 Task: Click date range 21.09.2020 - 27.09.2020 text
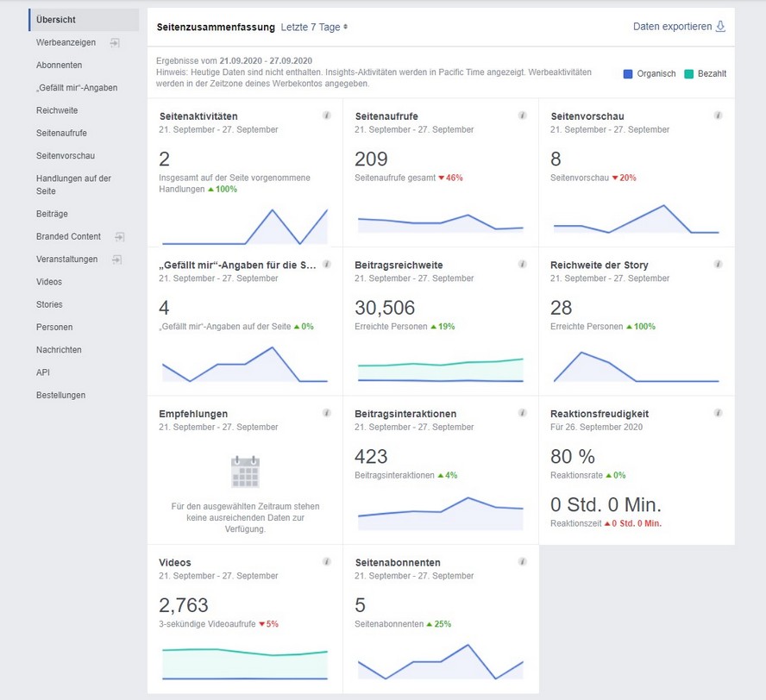point(266,61)
